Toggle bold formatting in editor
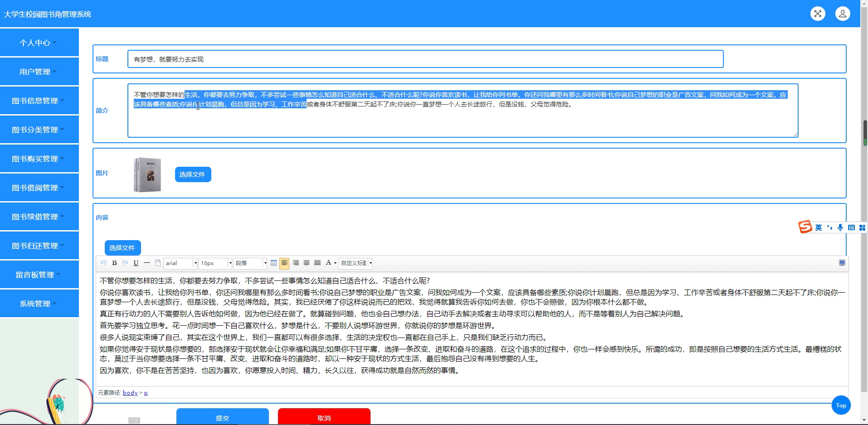868x425 pixels. tap(114, 263)
